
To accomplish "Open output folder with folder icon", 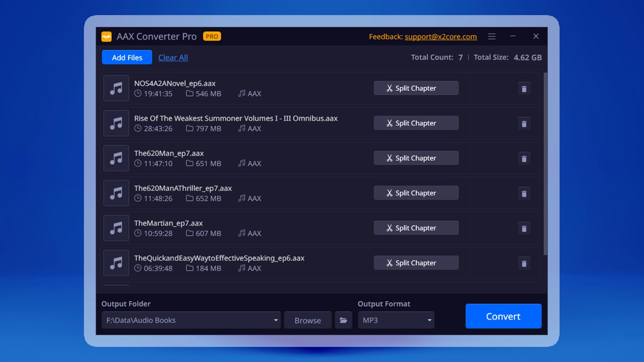I will (344, 320).
